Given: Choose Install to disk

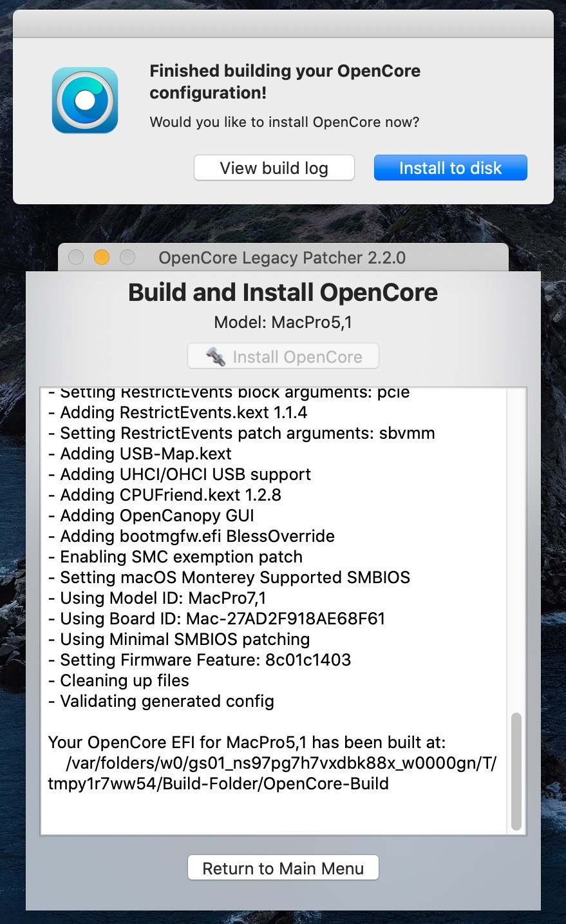Looking at the screenshot, I should [x=451, y=168].
